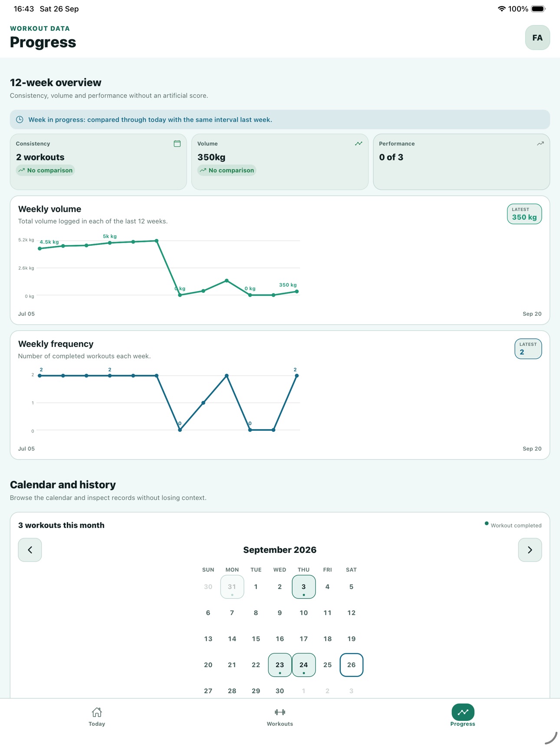Image resolution: width=560 pixels, height=747 pixels.
Task: Check the Wi-Fi status icon
Action: click(x=501, y=9)
